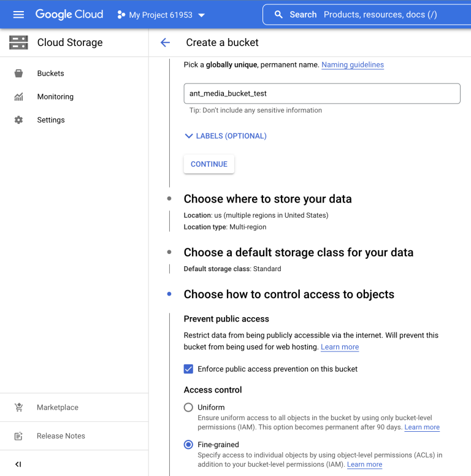Select the Uniform access control radio
Screen dimensions: 471x476
click(188, 407)
